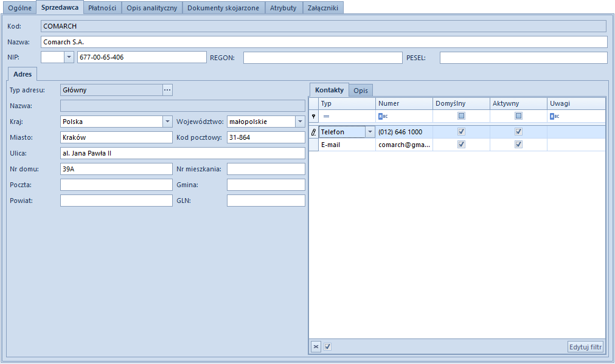Click the Poczta input field
Screen dimensions: 615x364
point(116,185)
